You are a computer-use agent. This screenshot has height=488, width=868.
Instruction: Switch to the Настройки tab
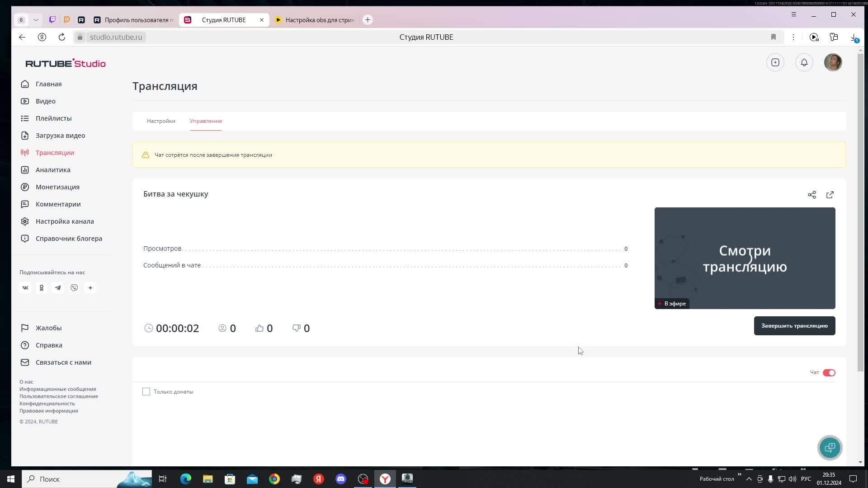pyautogui.click(x=161, y=121)
